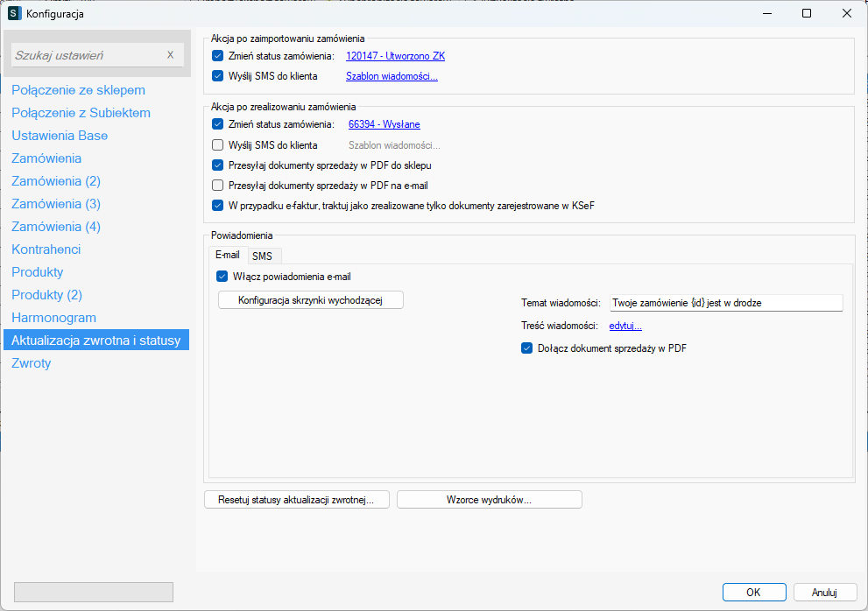The height and width of the screenshot is (611, 868).
Task: Click into 'Temat wiadomości' text field
Action: 725,303
